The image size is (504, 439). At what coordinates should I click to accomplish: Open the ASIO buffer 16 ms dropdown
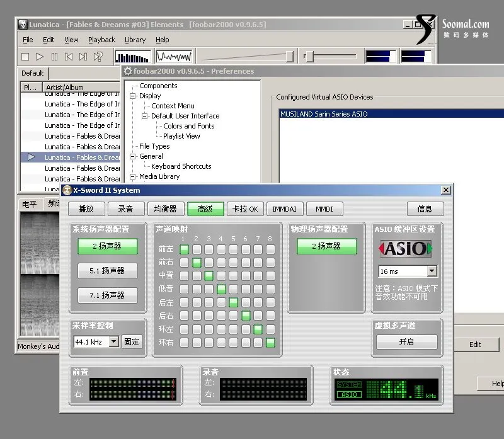click(x=432, y=271)
